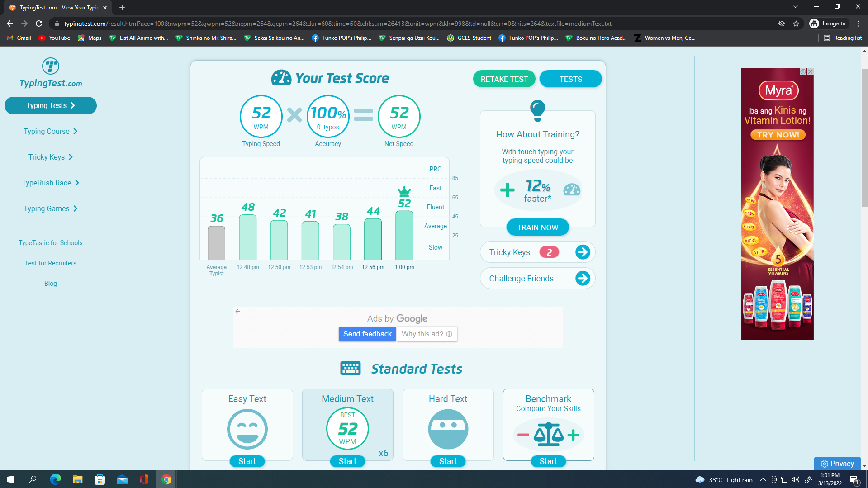This screenshot has height=488, width=868.
Task: Expand the Typing Games menu
Action: pyautogui.click(x=51, y=208)
